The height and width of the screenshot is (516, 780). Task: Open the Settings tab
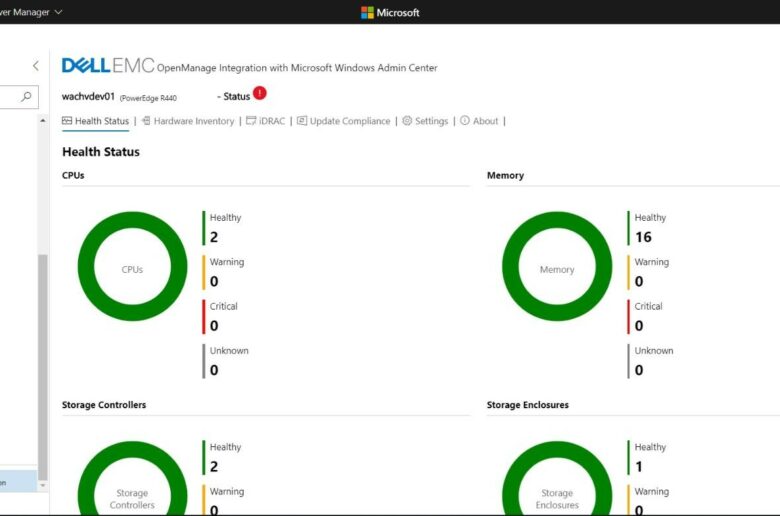(425, 121)
